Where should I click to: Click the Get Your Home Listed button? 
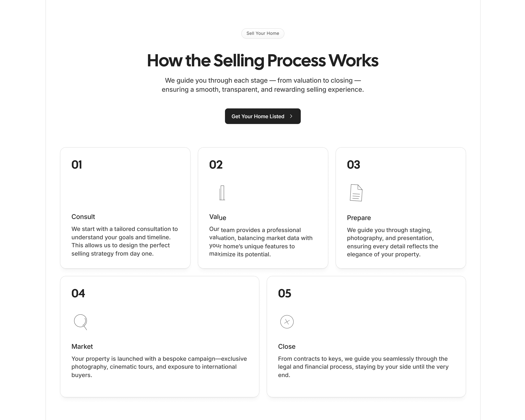(262, 116)
